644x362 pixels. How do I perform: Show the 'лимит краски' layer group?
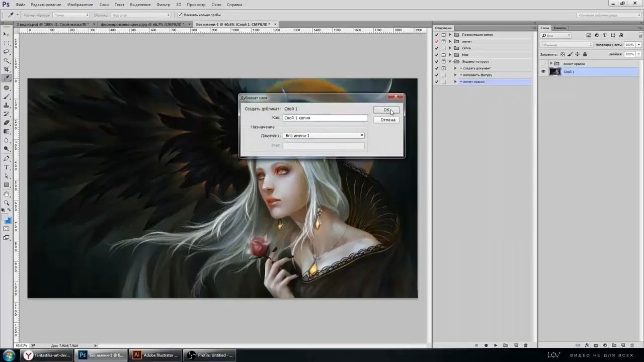543,64
